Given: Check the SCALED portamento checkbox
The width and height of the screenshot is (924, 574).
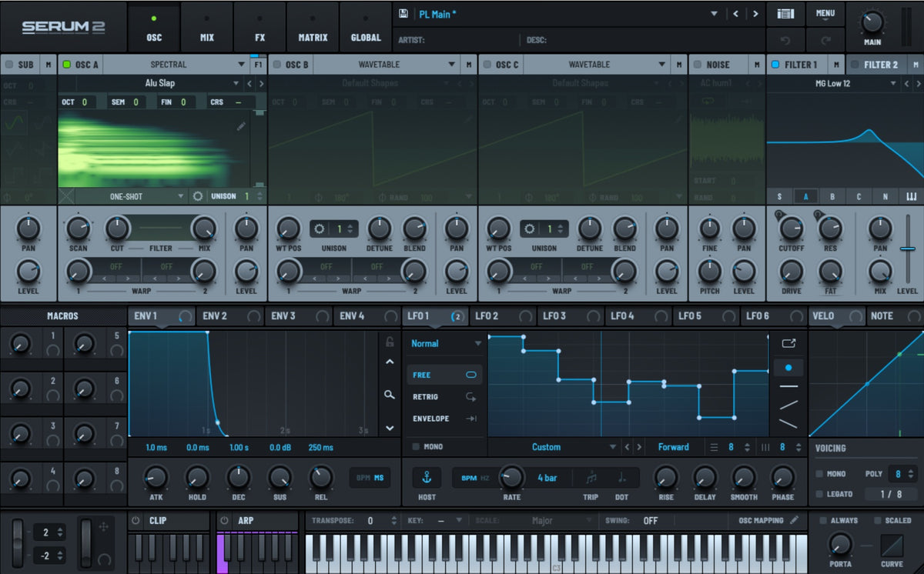Looking at the screenshot, I should (877, 520).
